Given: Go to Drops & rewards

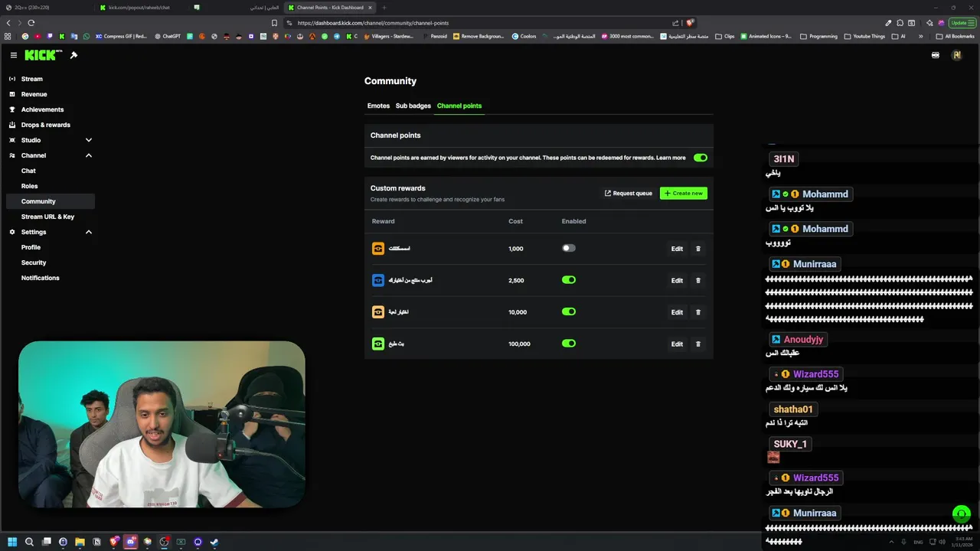Looking at the screenshot, I should (51, 125).
